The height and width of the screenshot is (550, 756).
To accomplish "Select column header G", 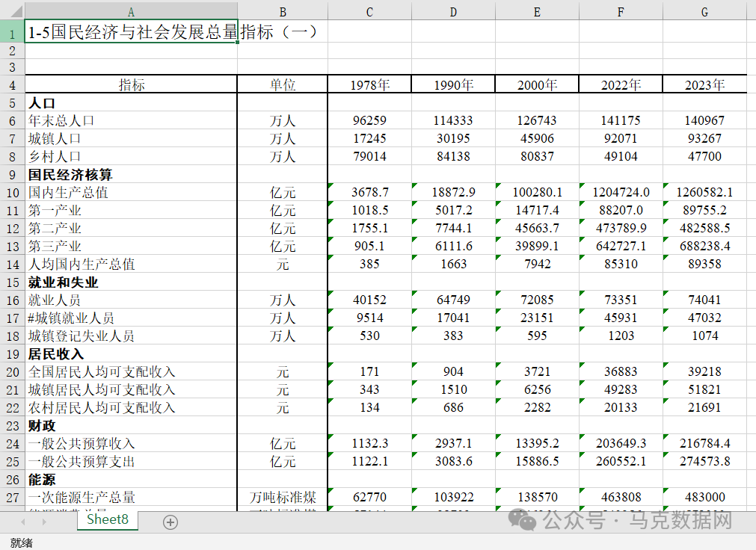I will (x=704, y=12).
